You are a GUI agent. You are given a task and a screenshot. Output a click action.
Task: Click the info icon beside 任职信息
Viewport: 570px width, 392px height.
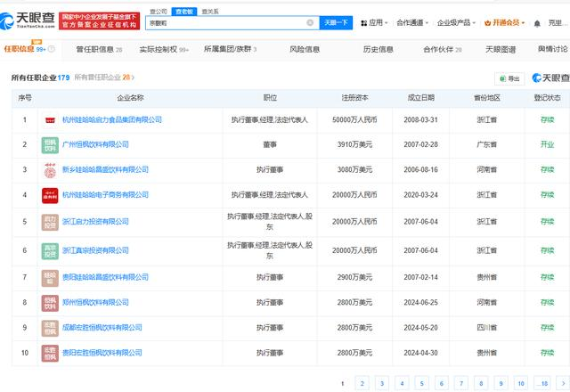tap(52, 49)
